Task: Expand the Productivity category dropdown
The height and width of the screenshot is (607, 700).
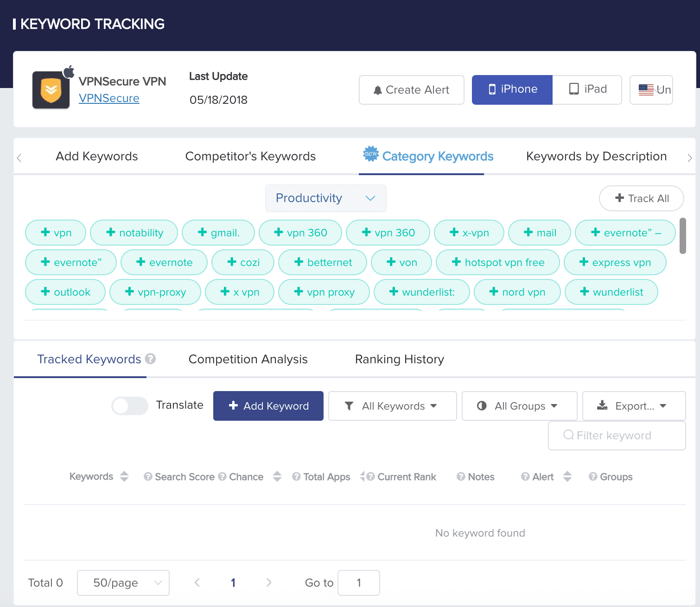Action: coord(326,198)
